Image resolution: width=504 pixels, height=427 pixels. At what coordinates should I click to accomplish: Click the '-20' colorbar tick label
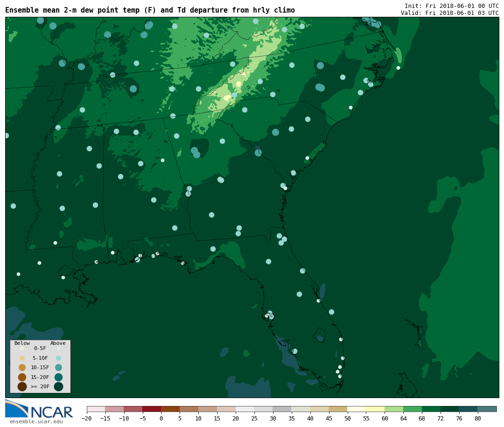[x=86, y=419]
